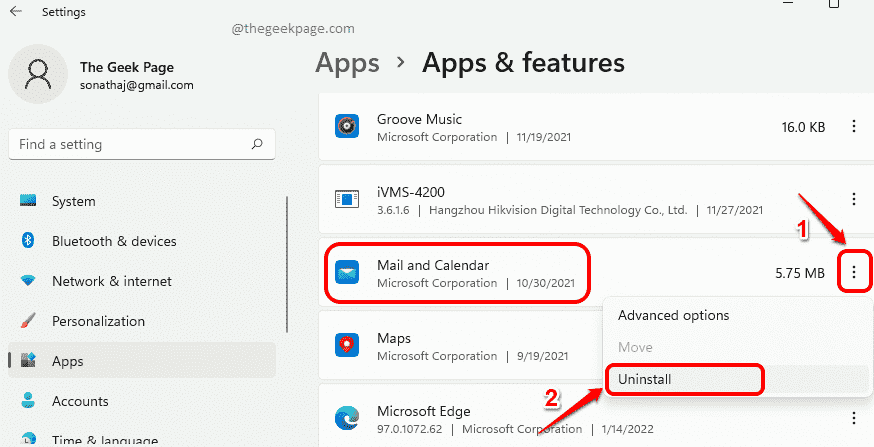The height and width of the screenshot is (447, 874).
Task: Click the Mail and Calendar app icon
Action: 346,273
